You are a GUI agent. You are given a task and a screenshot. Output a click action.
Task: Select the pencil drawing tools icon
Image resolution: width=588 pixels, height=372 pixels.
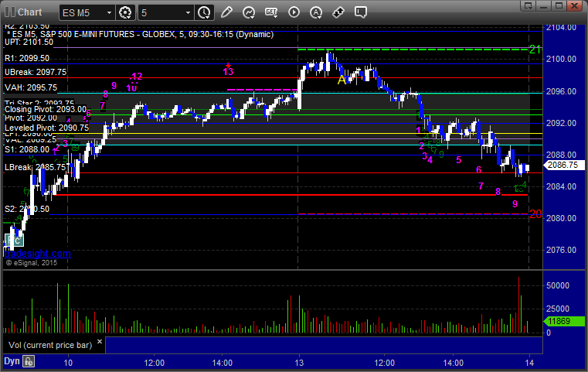pyautogui.click(x=226, y=12)
